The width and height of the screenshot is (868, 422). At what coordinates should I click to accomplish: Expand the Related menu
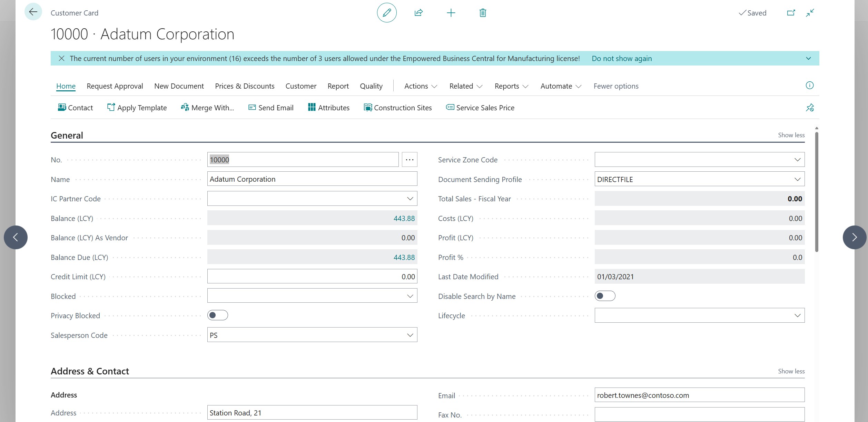pyautogui.click(x=466, y=86)
